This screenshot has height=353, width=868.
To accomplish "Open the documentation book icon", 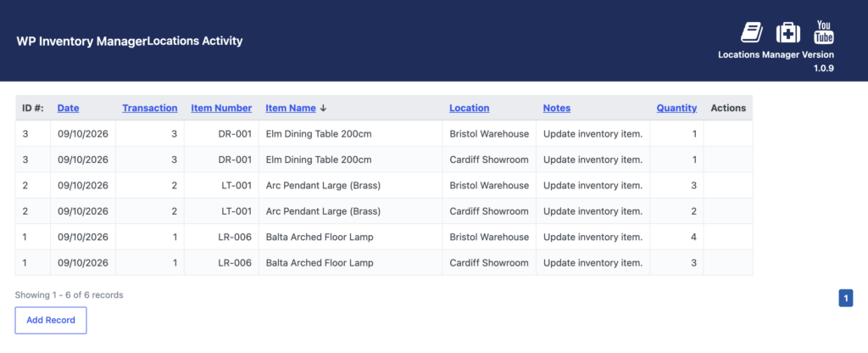I will [x=752, y=33].
